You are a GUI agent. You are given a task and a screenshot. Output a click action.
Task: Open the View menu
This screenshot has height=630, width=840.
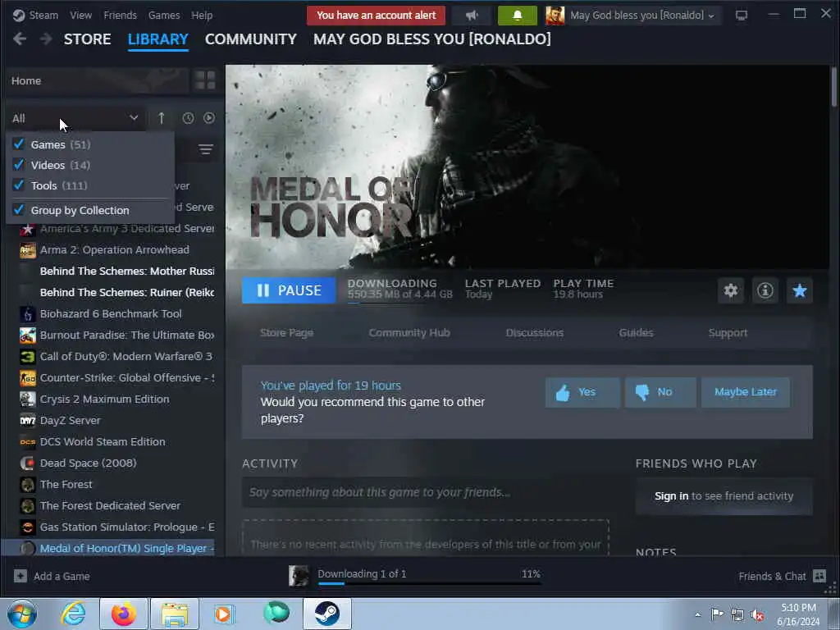80,15
